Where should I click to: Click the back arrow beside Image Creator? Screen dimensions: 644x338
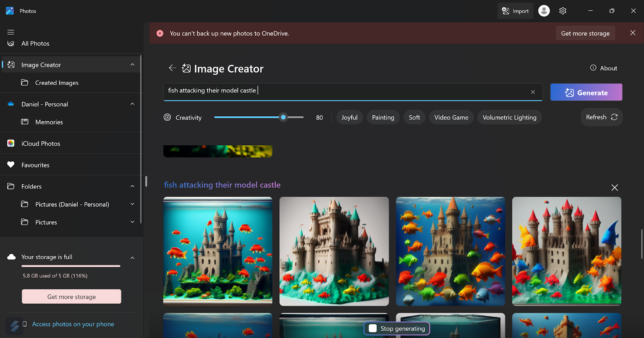tap(172, 68)
